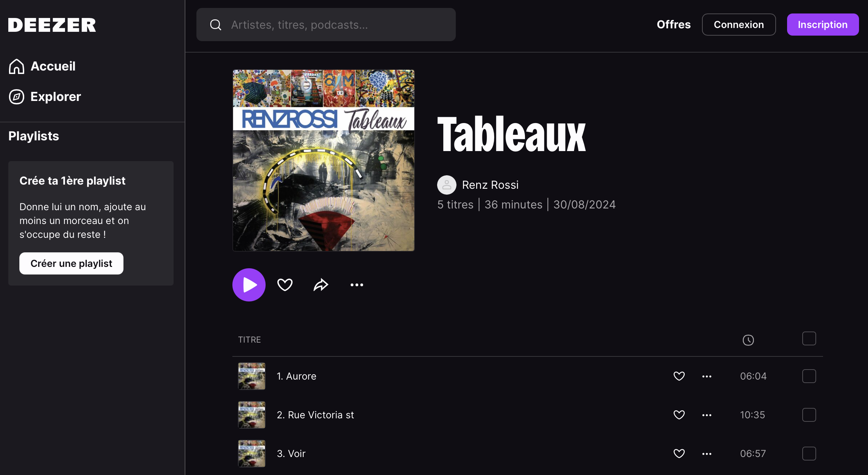Like the track Voir

679,454
